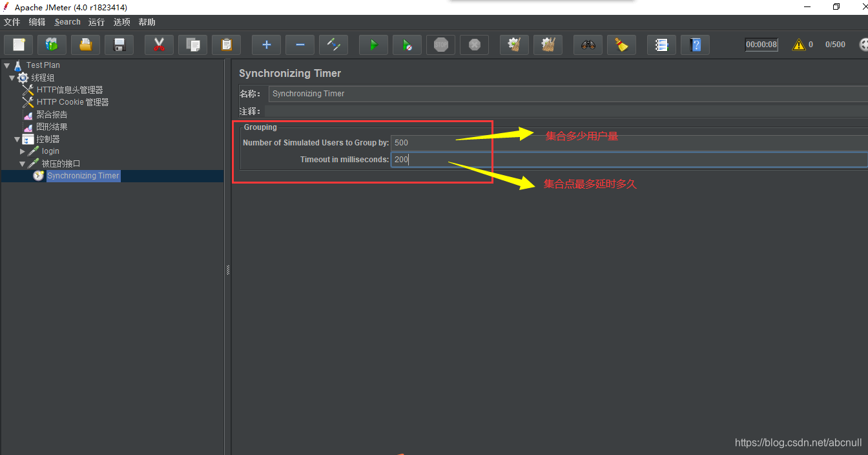Select 线程组 in the tree

pos(43,78)
